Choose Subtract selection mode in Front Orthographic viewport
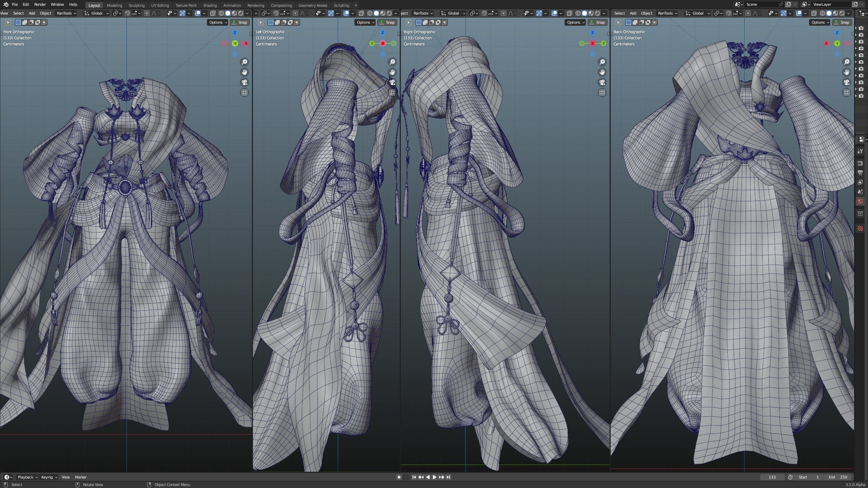This screenshot has width=868, height=488. click(x=31, y=22)
